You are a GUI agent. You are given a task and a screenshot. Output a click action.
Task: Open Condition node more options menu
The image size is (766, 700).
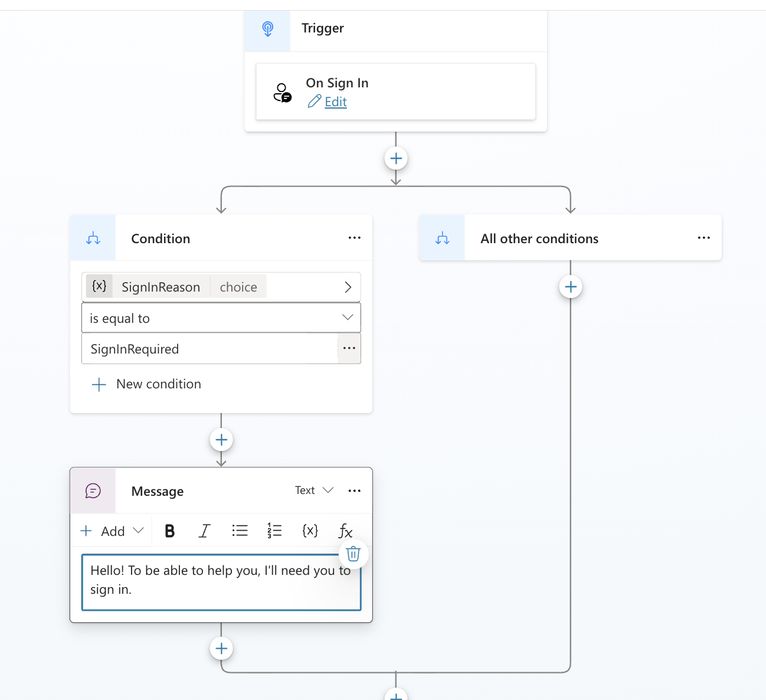354,238
